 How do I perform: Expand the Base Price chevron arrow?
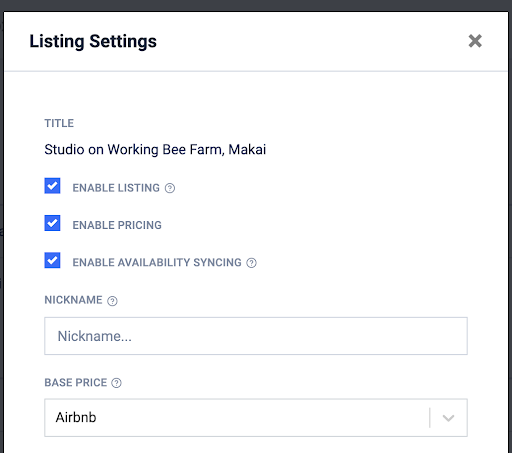[448, 418]
